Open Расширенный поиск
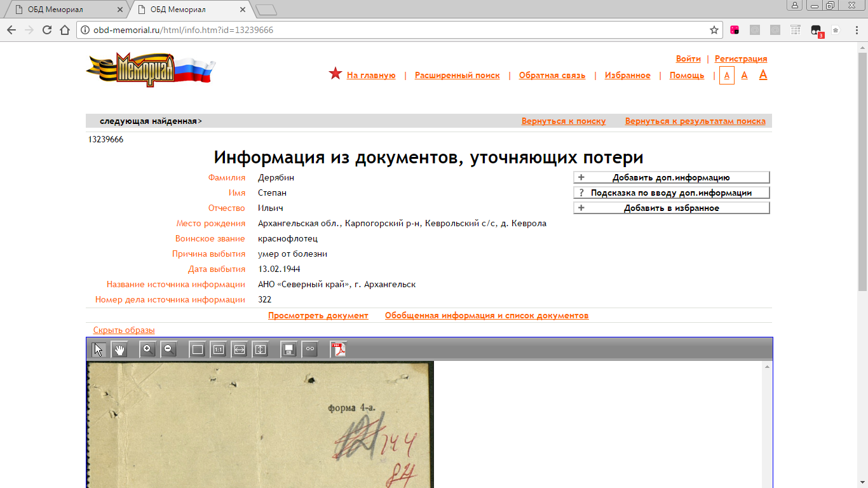The image size is (868, 488). (x=458, y=75)
